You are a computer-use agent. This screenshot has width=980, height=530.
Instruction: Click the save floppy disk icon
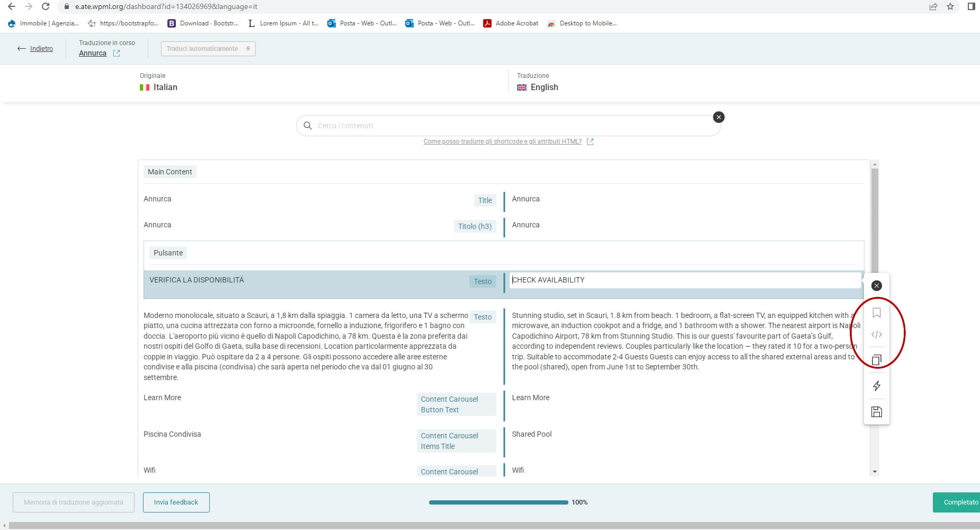click(877, 412)
